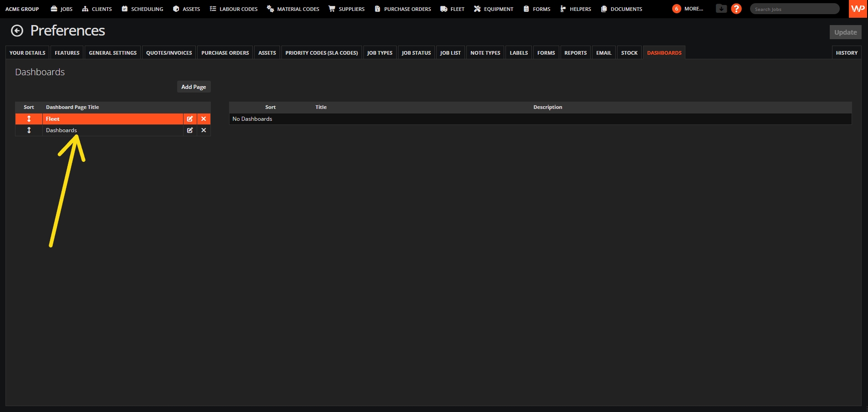Open the History tab
The height and width of the screenshot is (412, 868).
(x=847, y=53)
